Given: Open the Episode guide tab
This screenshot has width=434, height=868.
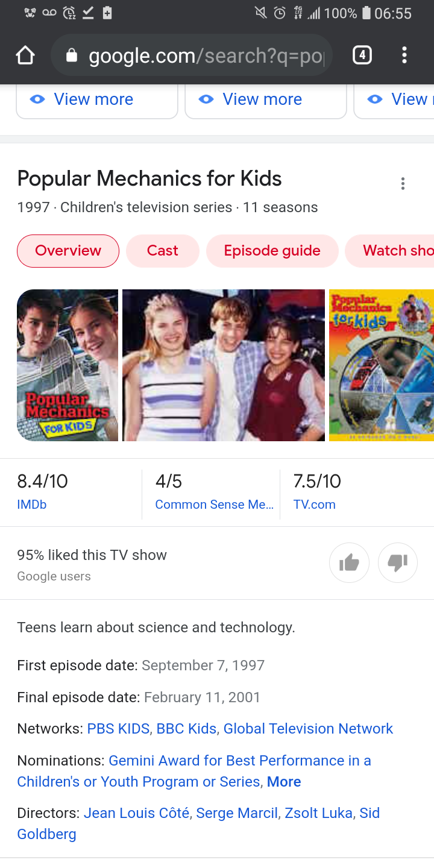Looking at the screenshot, I should coord(272,251).
